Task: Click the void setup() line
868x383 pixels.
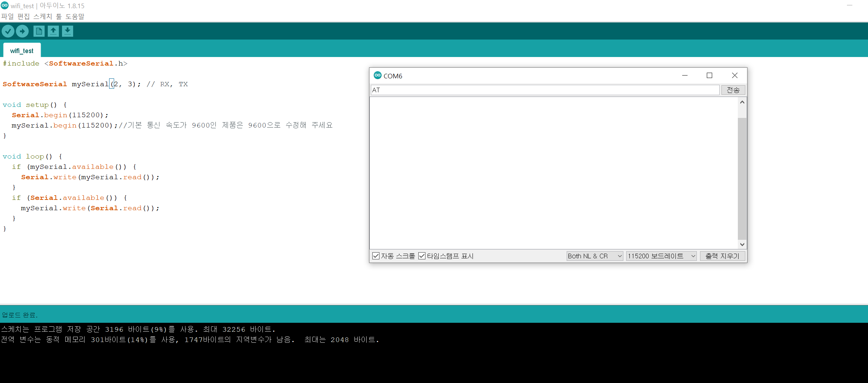Action: tap(35, 105)
